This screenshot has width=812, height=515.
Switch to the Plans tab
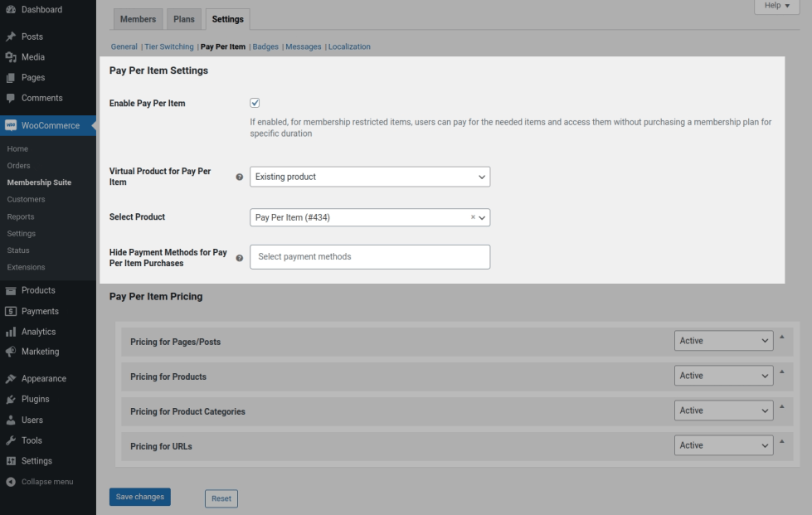[x=183, y=19]
